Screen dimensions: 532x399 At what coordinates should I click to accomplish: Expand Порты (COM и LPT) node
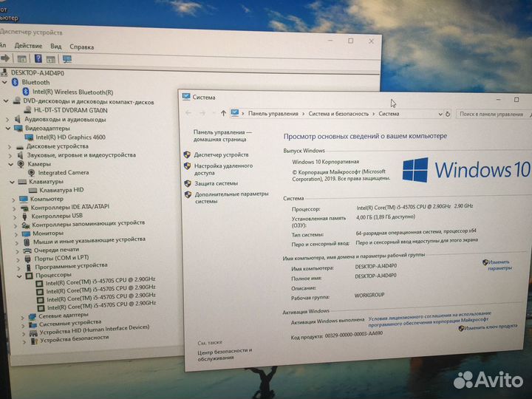coord(18,259)
